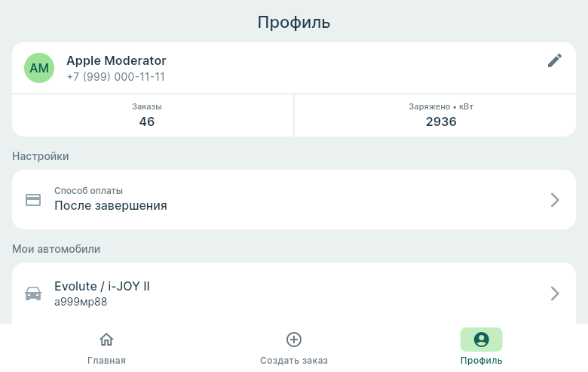Click phone number +7 (999) 000-11-11
Screen dimensions: 588x372
point(115,77)
